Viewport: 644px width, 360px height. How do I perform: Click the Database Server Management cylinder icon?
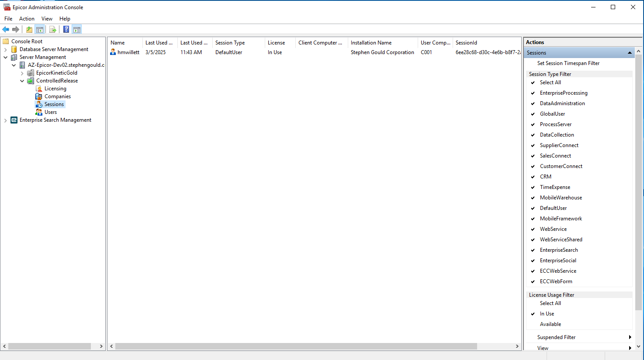[x=14, y=49]
